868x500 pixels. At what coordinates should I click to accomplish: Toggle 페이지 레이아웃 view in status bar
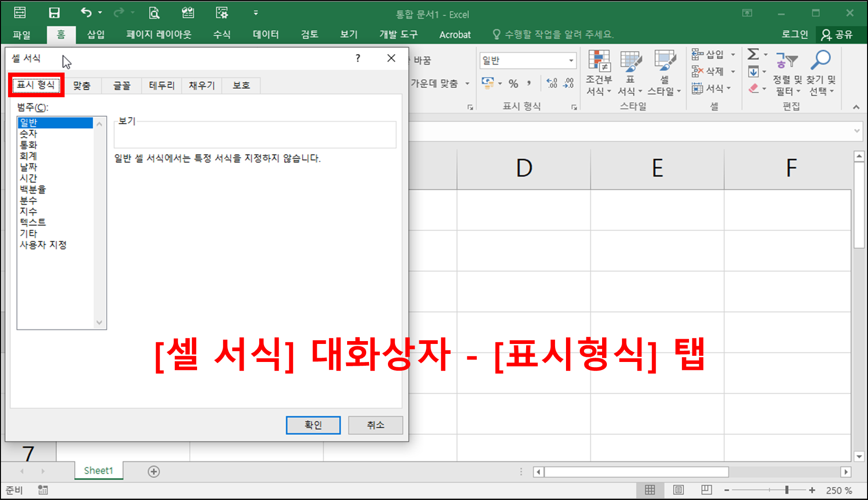click(678, 489)
